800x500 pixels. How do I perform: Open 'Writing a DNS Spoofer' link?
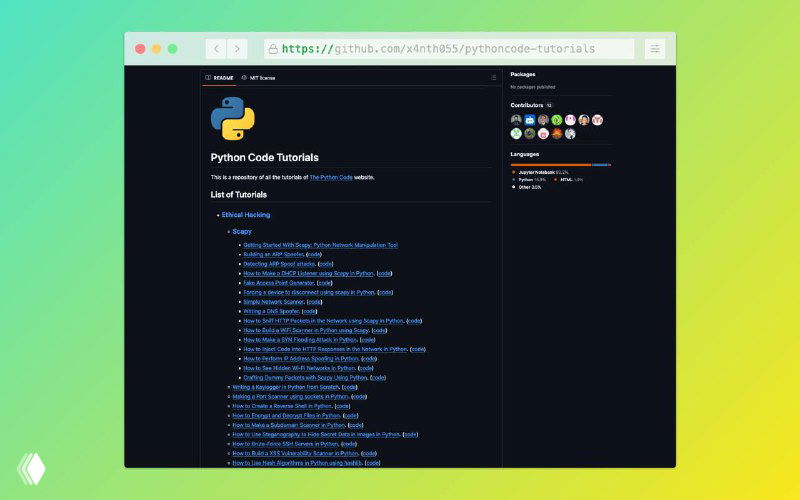tap(271, 311)
